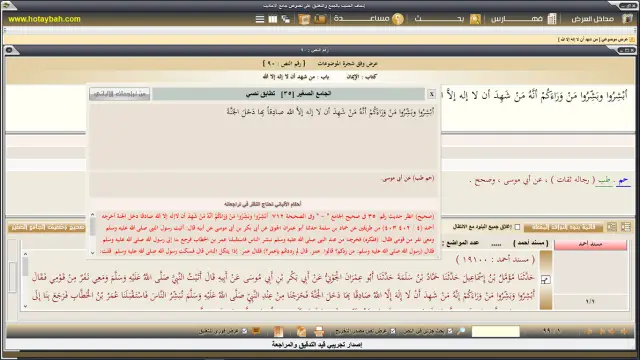This screenshot has width=640, height=360.
Task: Click the search magnifier toolbar icon
Action: 475,19
